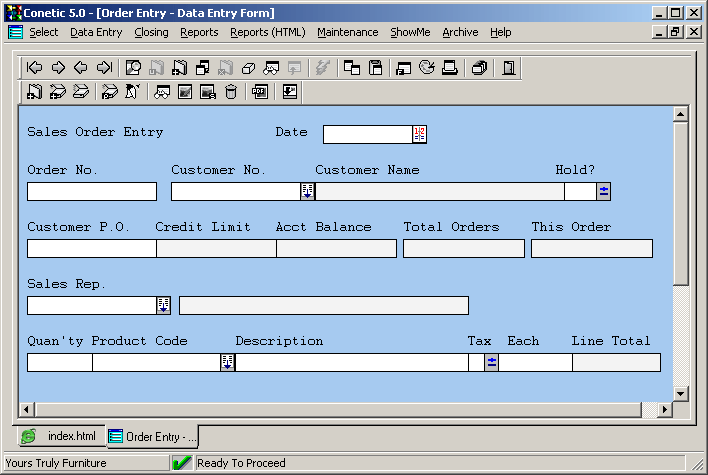The height and width of the screenshot is (475, 708).
Task: Toggle the Hold? field switch button
Action: pos(603,192)
